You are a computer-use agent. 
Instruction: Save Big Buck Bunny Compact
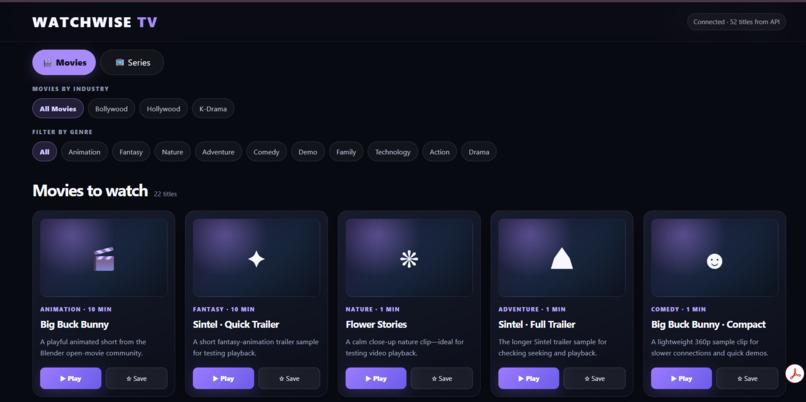(747, 378)
